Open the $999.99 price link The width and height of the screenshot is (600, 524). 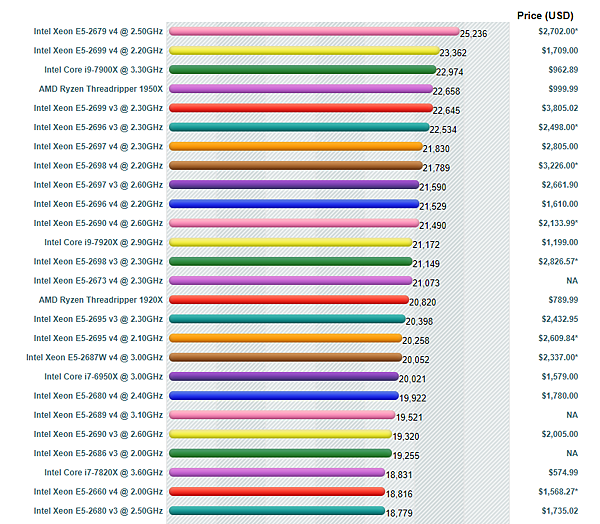(x=563, y=89)
